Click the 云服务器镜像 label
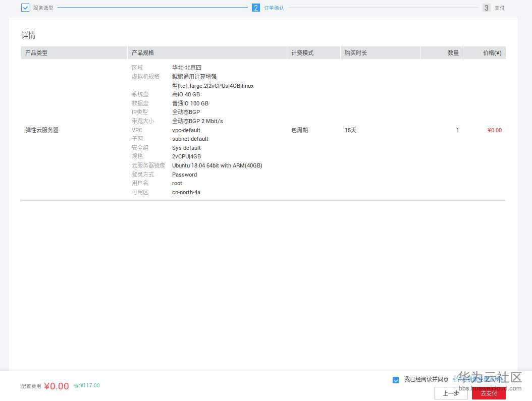Screen dimensions: 532x401 148,165
